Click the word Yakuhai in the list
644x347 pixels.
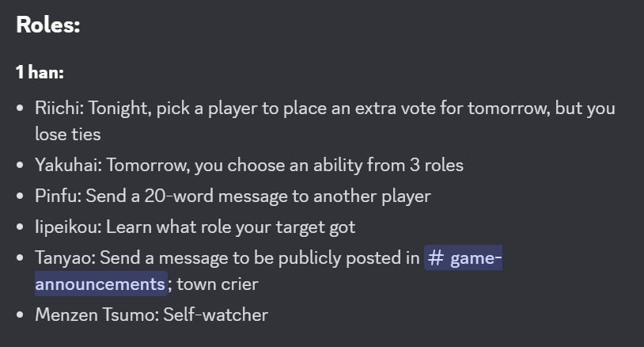click(66, 166)
